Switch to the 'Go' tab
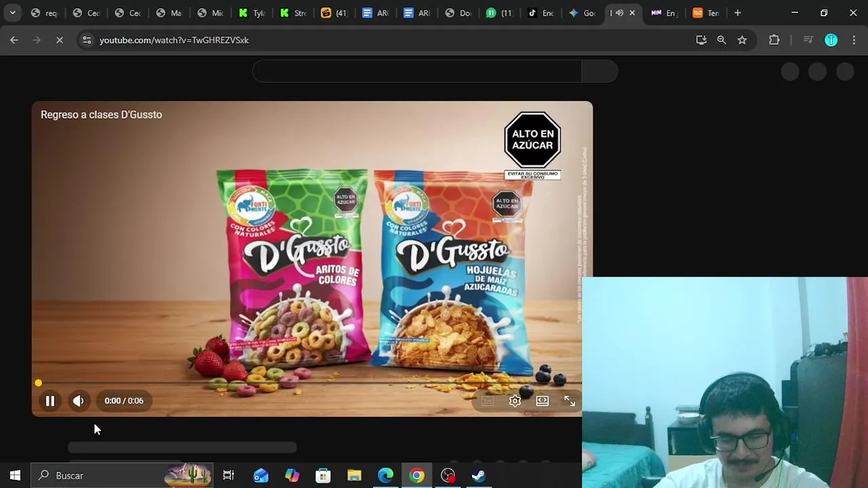 click(x=583, y=13)
